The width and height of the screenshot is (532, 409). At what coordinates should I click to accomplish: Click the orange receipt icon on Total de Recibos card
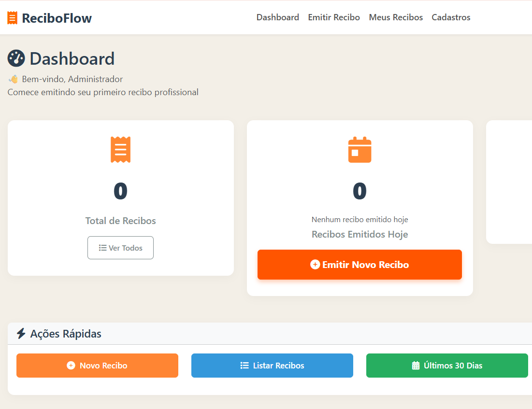(120, 149)
